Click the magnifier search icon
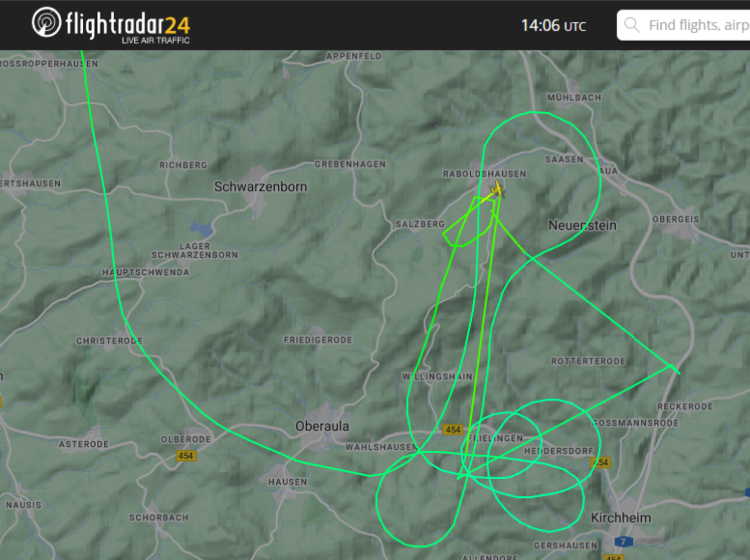 tap(632, 25)
